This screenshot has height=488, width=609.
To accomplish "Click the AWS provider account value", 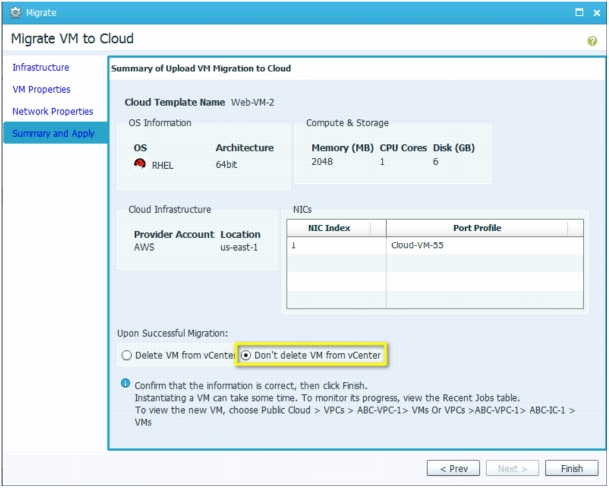I will pos(144,247).
